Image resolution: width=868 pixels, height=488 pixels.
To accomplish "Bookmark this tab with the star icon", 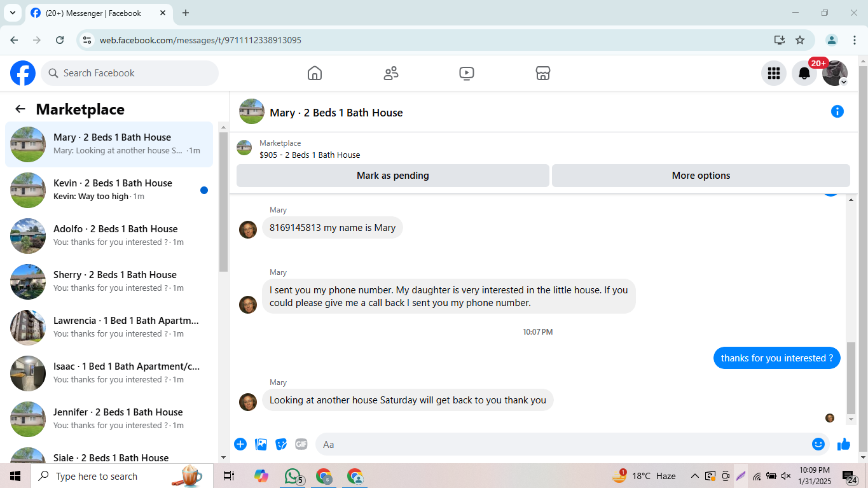I will pyautogui.click(x=800, y=40).
